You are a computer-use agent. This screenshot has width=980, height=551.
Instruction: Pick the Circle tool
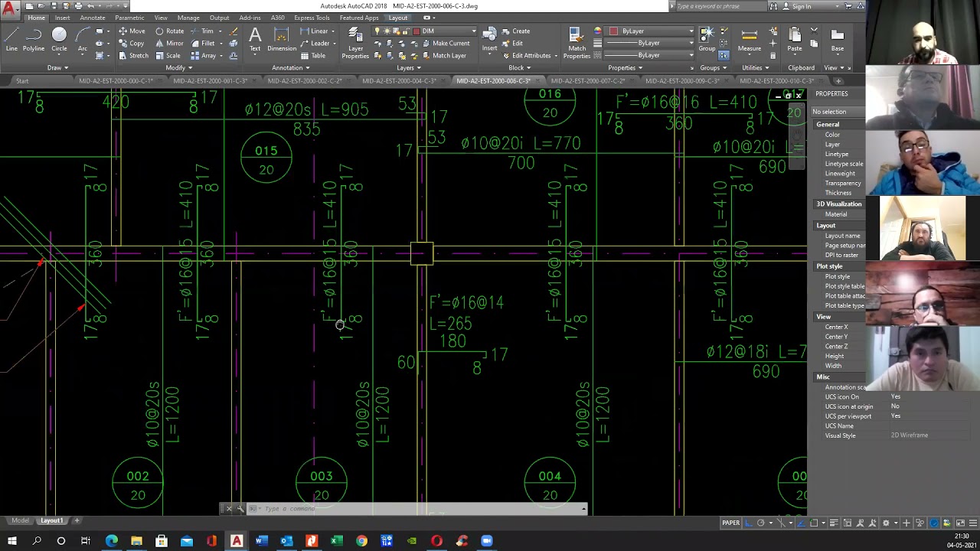59,39
